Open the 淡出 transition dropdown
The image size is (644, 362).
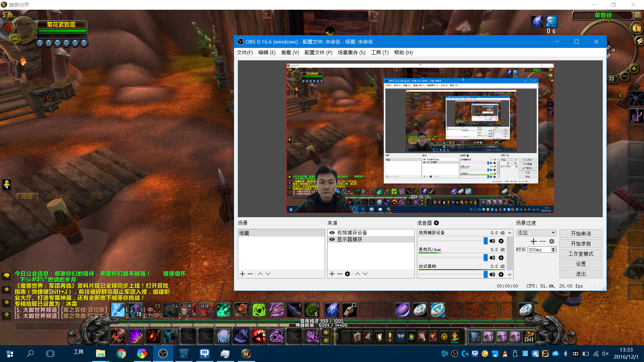(x=536, y=233)
